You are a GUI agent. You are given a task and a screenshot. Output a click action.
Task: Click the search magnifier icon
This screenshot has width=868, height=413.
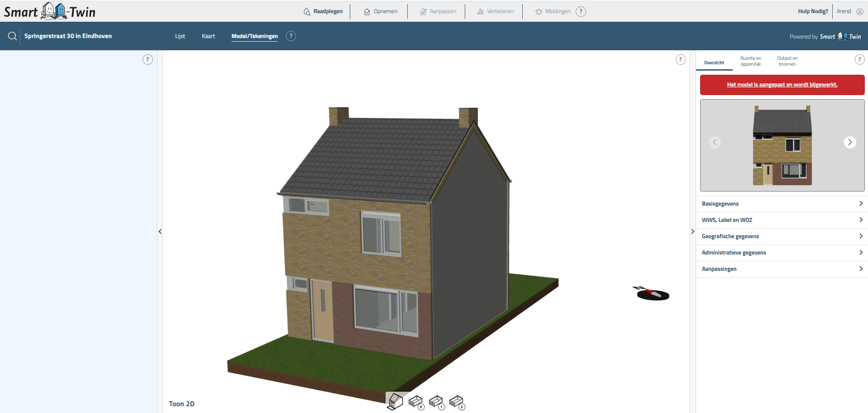[x=12, y=36]
